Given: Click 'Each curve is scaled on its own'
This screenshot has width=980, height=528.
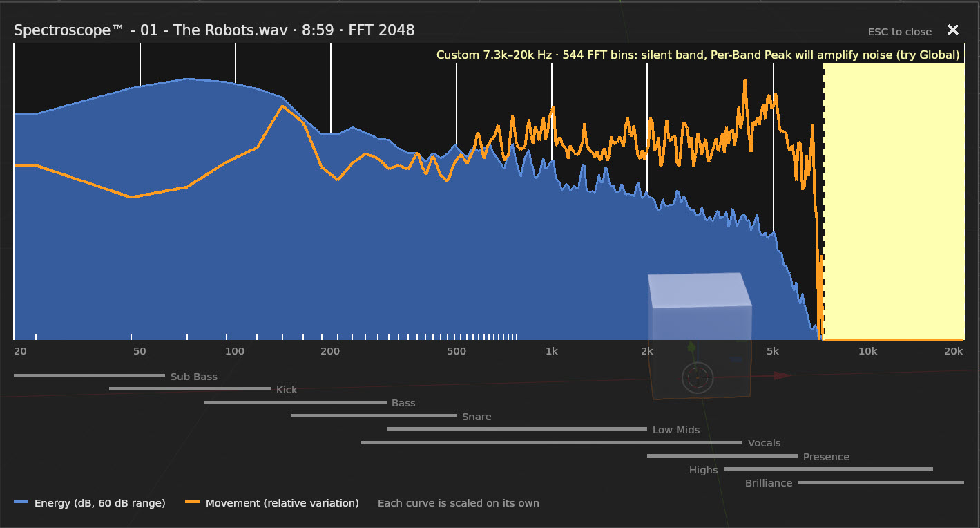Looking at the screenshot, I should [459, 503].
